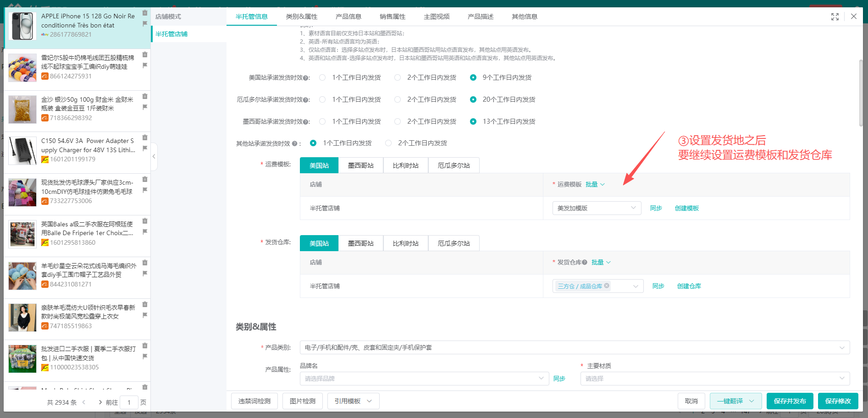Viewport: 868px width, 418px height.
Task: Select 2个工作日内发货 for 墨西哥站
Action: tap(397, 121)
